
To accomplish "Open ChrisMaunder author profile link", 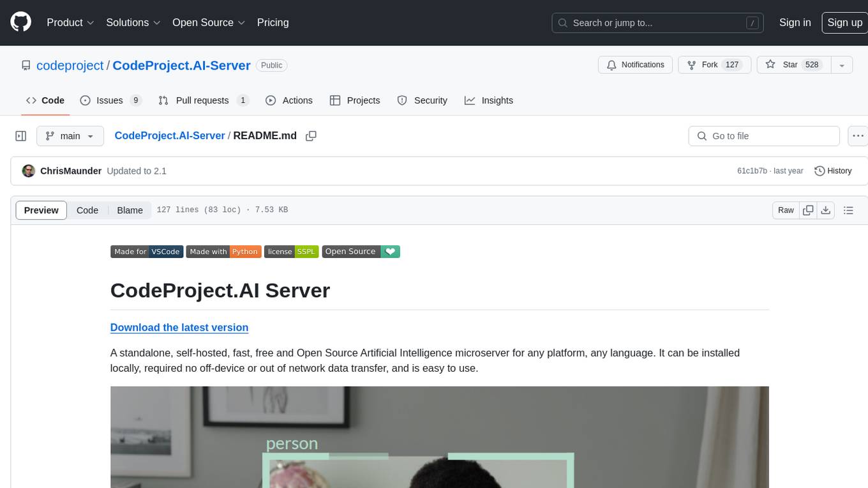I will pos(71,171).
